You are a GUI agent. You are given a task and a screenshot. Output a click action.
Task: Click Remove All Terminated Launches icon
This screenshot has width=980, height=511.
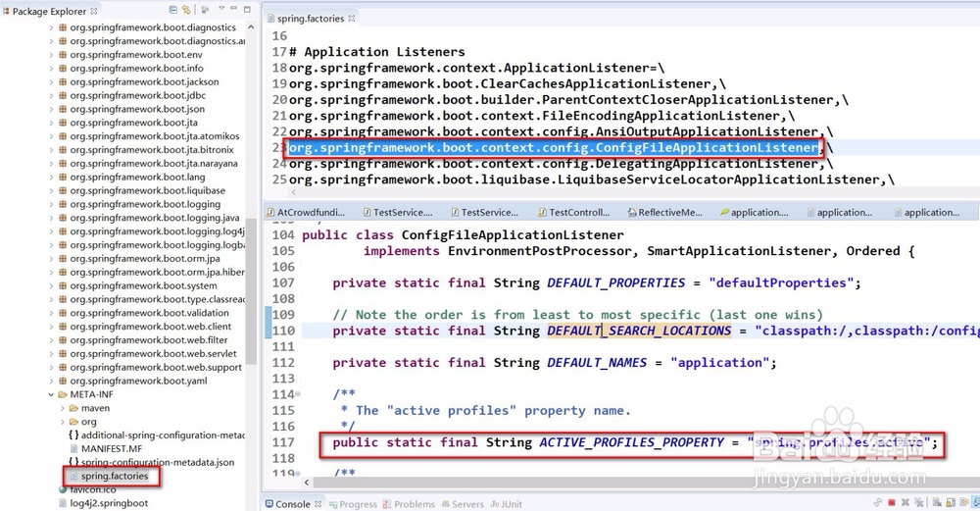[919, 502]
